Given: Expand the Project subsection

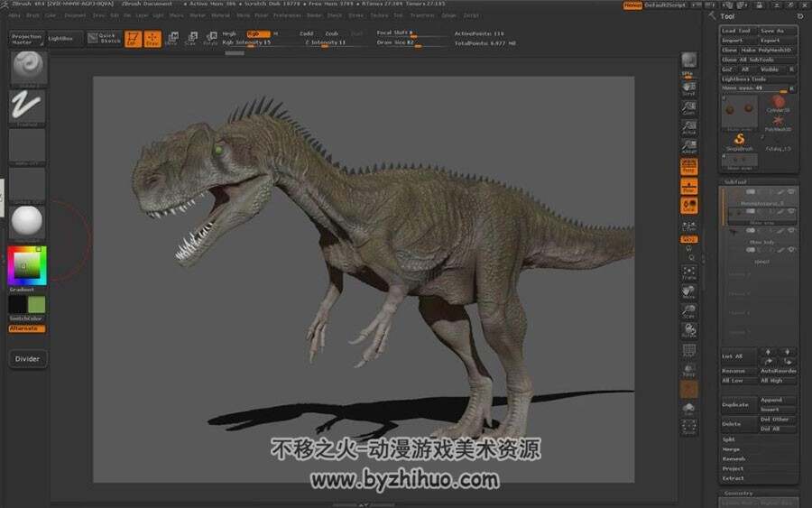Looking at the screenshot, I should pyautogui.click(x=733, y=468).
